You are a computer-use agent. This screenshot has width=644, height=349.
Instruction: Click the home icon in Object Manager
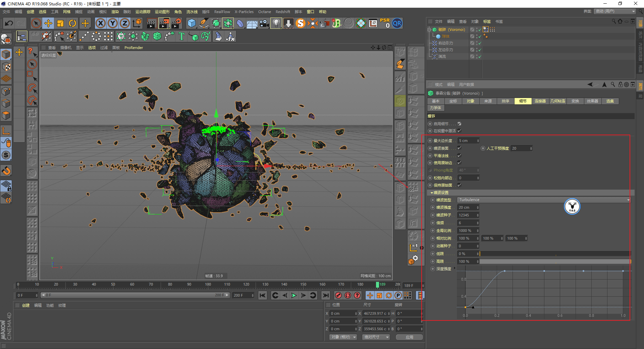pos(620,21)
